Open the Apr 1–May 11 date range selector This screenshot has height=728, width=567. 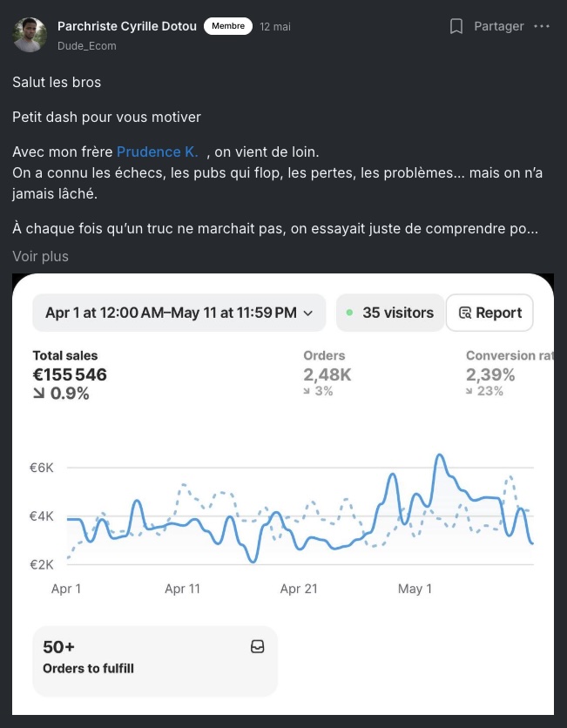pyautogui.click(x=179, y=313)
